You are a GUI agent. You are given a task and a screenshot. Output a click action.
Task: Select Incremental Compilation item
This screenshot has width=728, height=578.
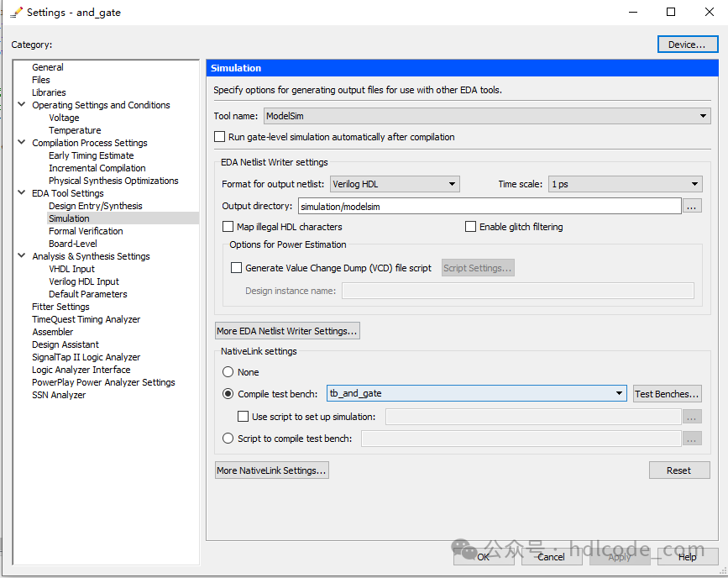coord(97,168)
